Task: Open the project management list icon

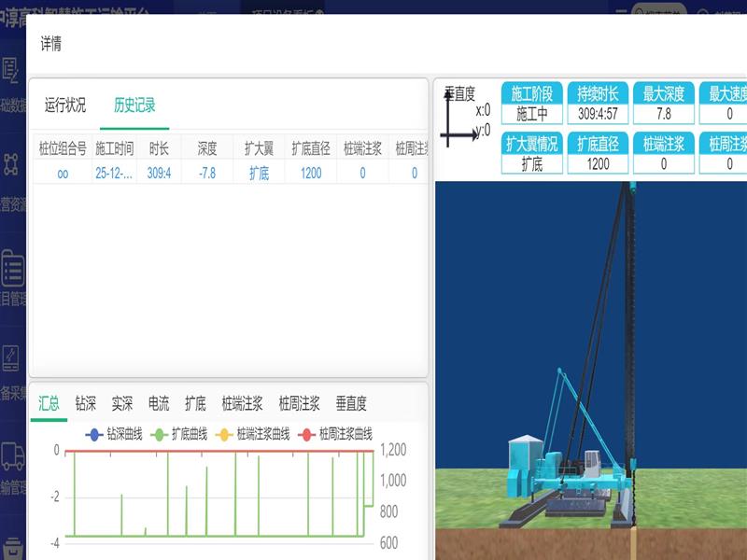Action: 11,267
